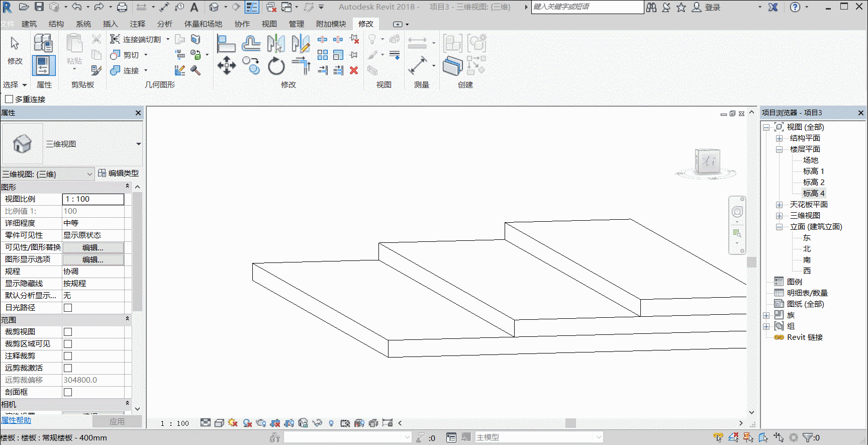868x445 pixels.
Task: Click 编辑 button for 图形显示选项
Action: pos(93,259)
